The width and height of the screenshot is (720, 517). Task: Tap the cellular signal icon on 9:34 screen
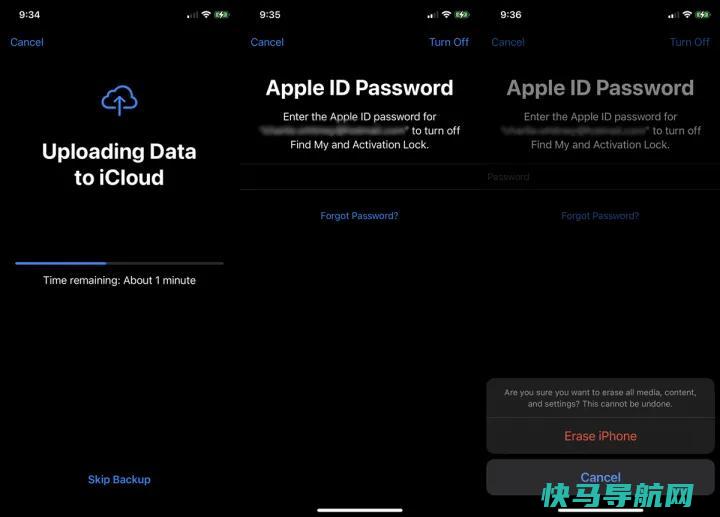coord(192,15)
